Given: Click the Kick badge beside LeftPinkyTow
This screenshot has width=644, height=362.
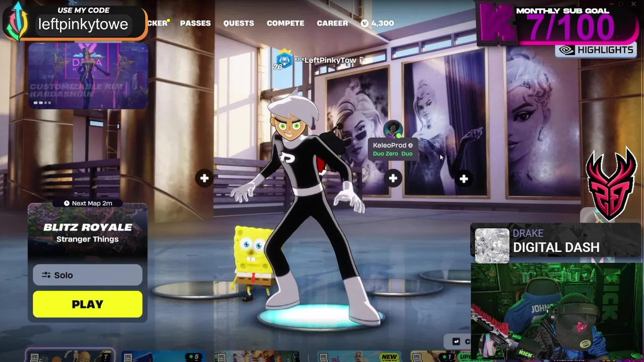Looking at the screenshot, I should pos(299,60).
